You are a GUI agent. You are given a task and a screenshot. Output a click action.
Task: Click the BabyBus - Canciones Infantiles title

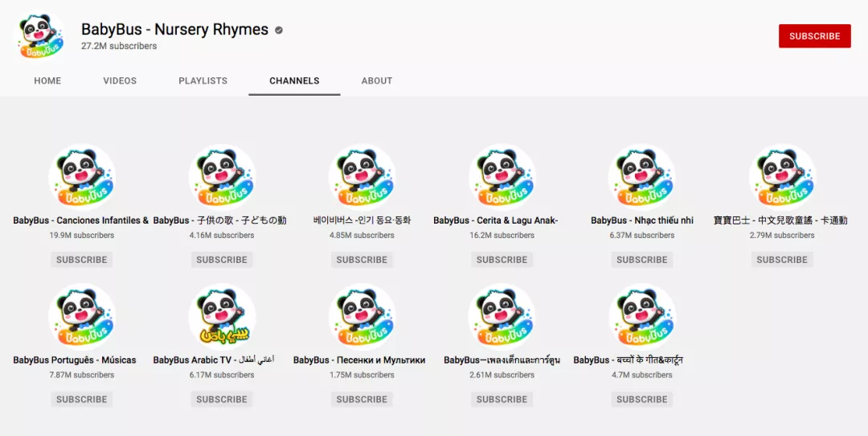click(81, 220)
